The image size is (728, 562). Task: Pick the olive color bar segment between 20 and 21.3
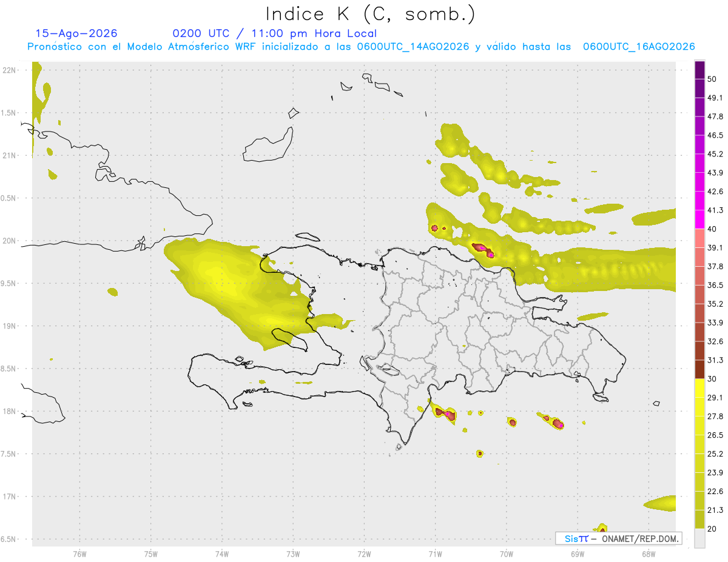tap(699, 519)
